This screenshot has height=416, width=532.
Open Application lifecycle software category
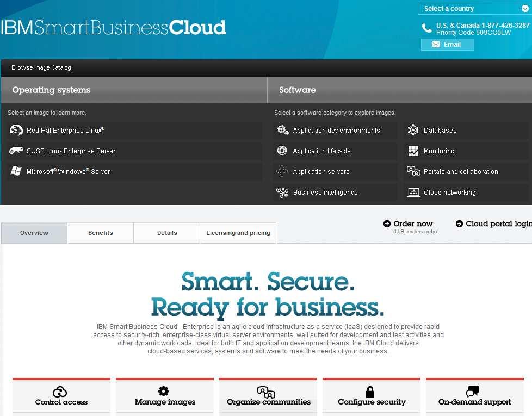pyautogui.click(x=335, y=151)
